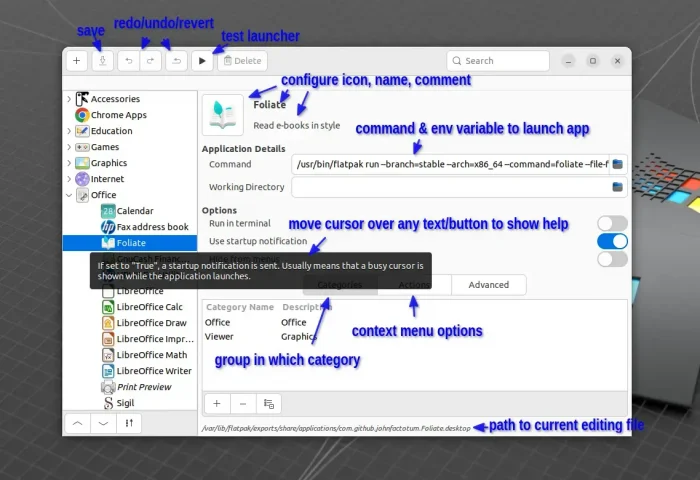This screenshot has height=480, width=700.
Task: Click the redo arrow in toolbar
Action: 151,61
